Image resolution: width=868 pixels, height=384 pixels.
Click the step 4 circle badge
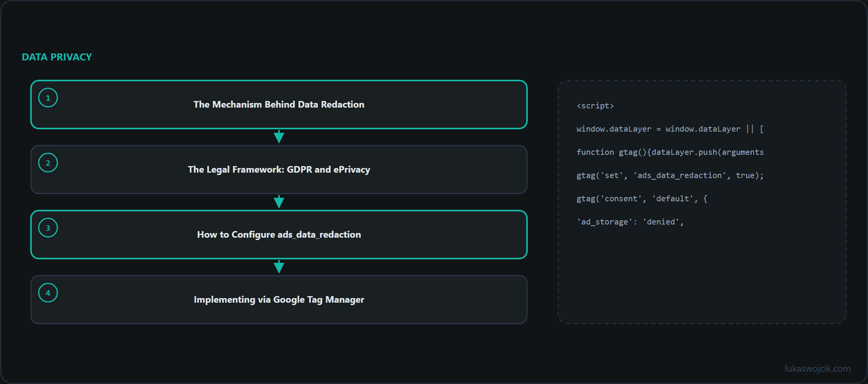(48, 293)
